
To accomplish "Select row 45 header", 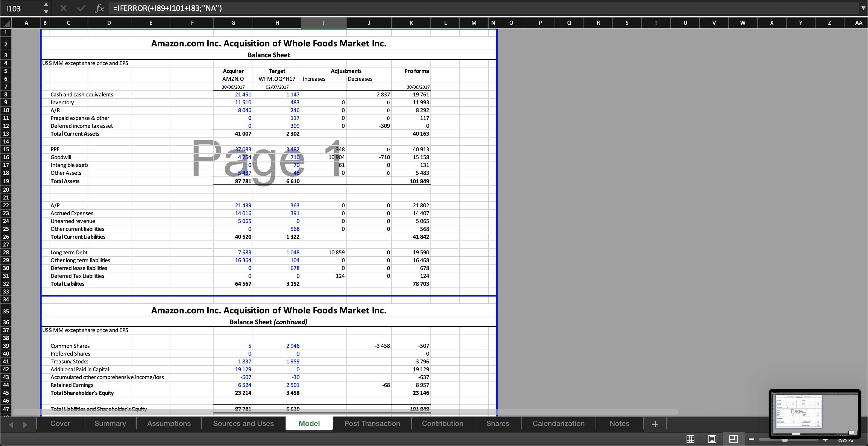I will 6,393.
